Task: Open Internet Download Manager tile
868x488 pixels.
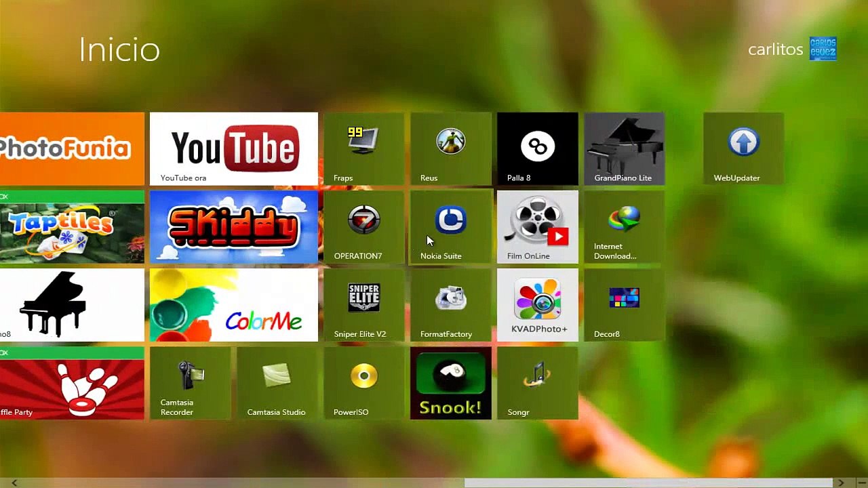Action: (x=624, y=227)
